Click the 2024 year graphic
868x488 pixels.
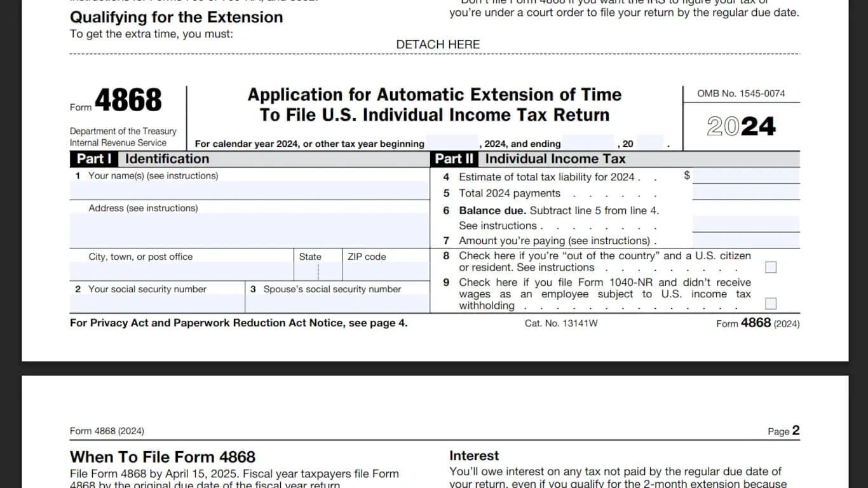[741, 126]
